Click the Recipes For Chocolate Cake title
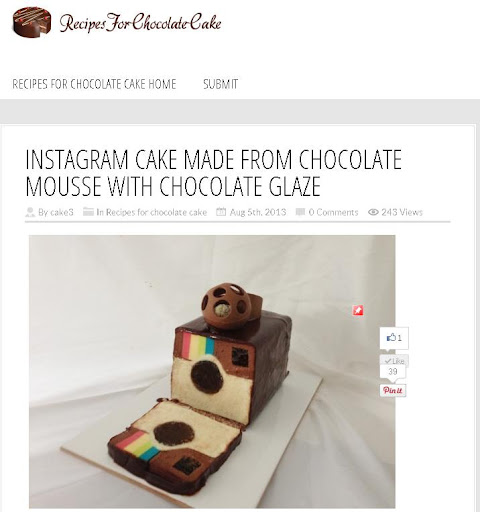The height and width of the screenshot is (512, 480). tap(140, 23)
